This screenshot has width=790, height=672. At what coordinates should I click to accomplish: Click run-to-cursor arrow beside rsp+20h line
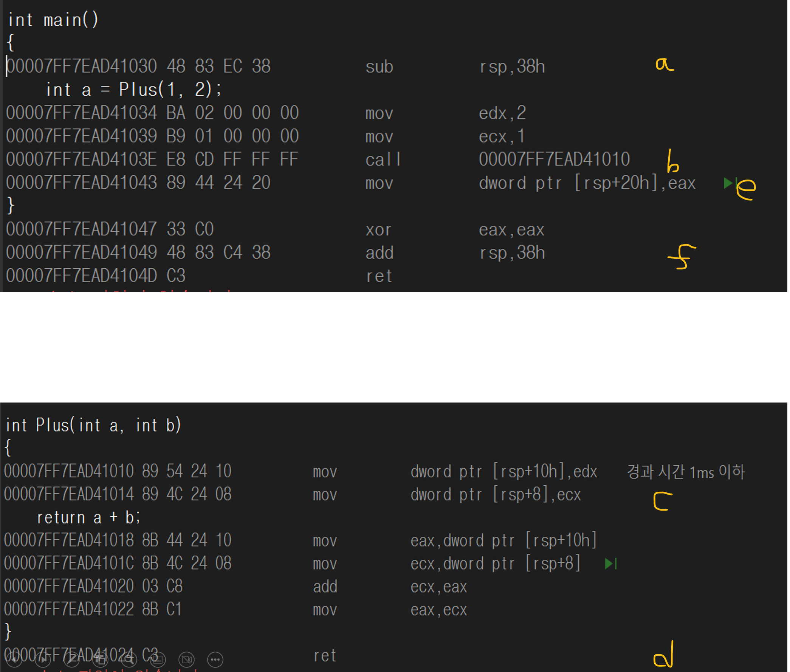tap(728, 183)
